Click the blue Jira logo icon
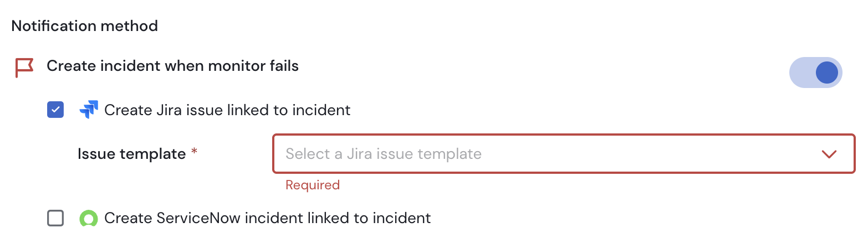The height and width of the screenshot is (248, 868). [x=89, y=110]
